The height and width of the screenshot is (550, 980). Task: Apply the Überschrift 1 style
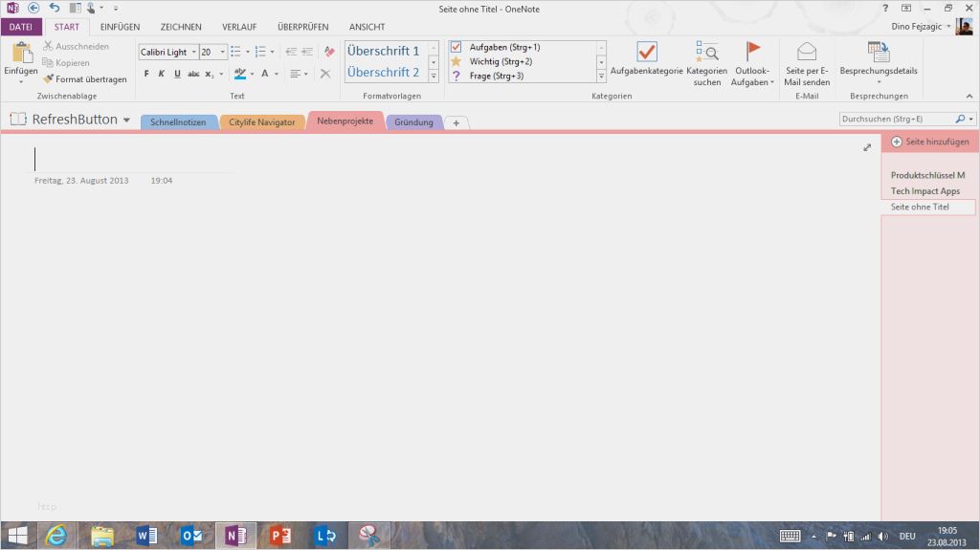coord(384,51)
